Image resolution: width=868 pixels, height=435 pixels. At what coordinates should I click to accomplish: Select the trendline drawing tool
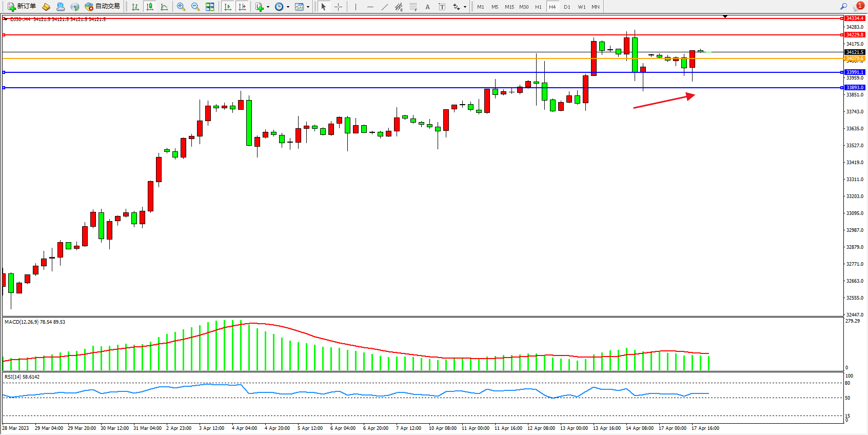(x=385, y=7)
